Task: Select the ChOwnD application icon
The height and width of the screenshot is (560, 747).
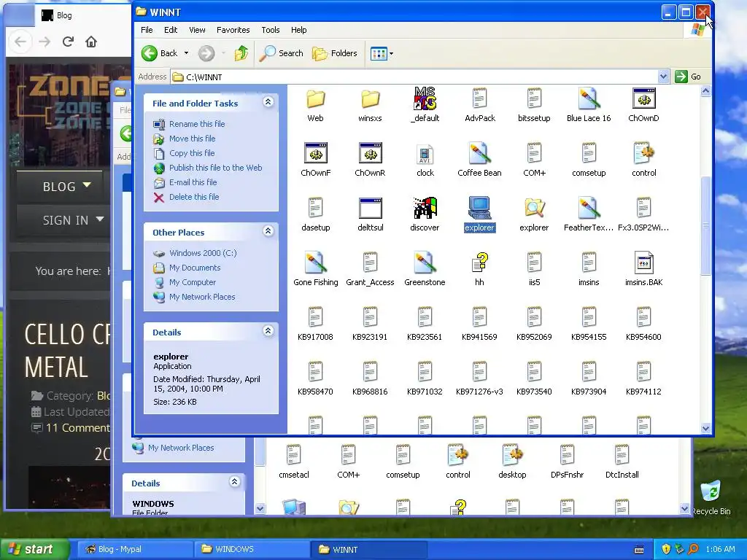Action: [x=643, y=105]
